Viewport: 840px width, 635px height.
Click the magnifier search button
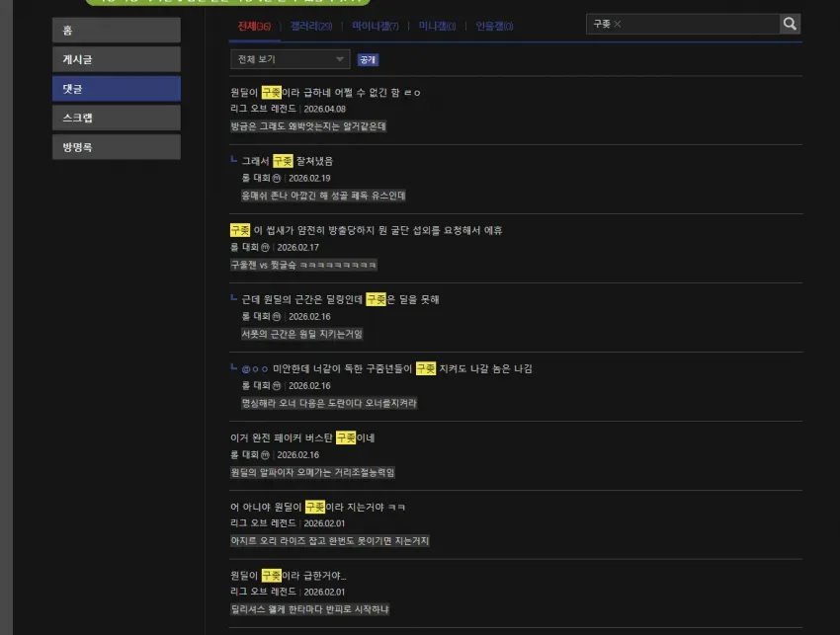[790, 24]
